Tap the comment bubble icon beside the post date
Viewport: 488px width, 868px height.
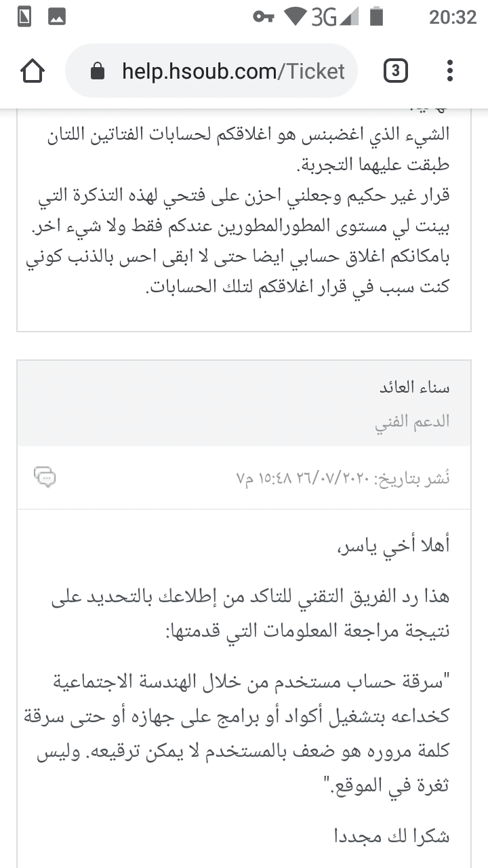[x=45, y=477]
